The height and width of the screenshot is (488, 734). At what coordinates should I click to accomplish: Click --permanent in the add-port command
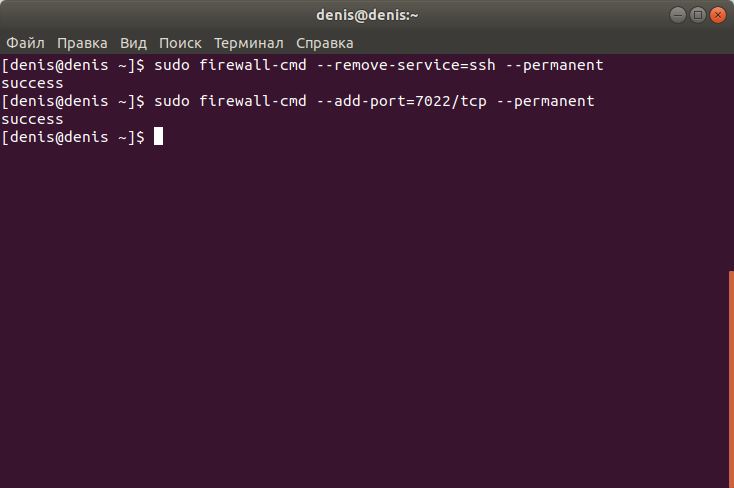(545, 101)
